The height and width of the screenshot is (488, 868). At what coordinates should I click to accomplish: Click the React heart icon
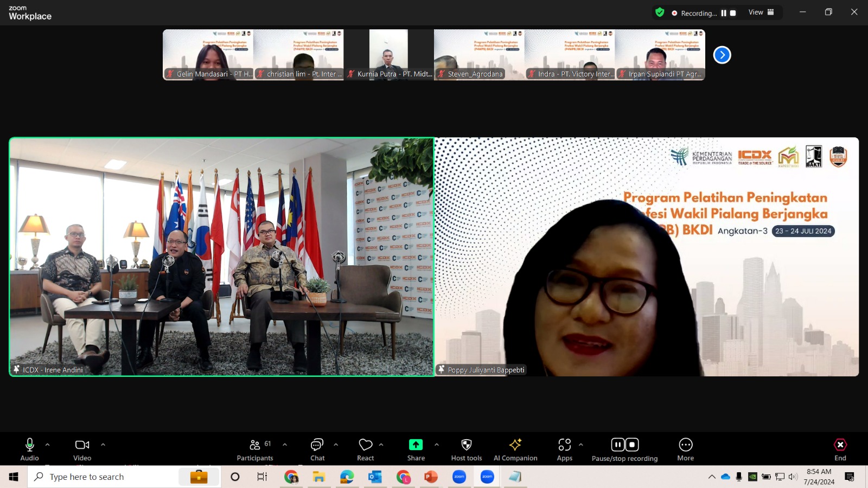coord(366,450)
